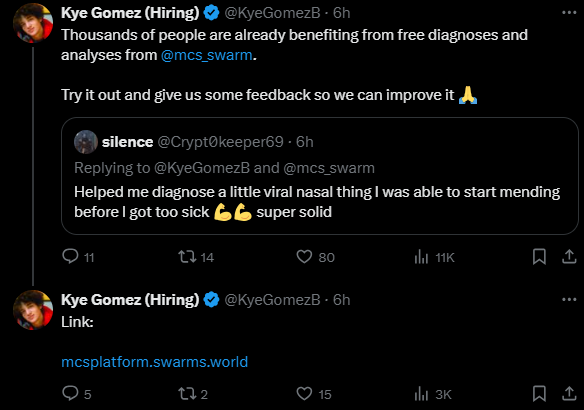Image resolution: width=584 pixels, height=410 pixels.
Task: Share the first tweet via share icon
Action: coord(569,257)
